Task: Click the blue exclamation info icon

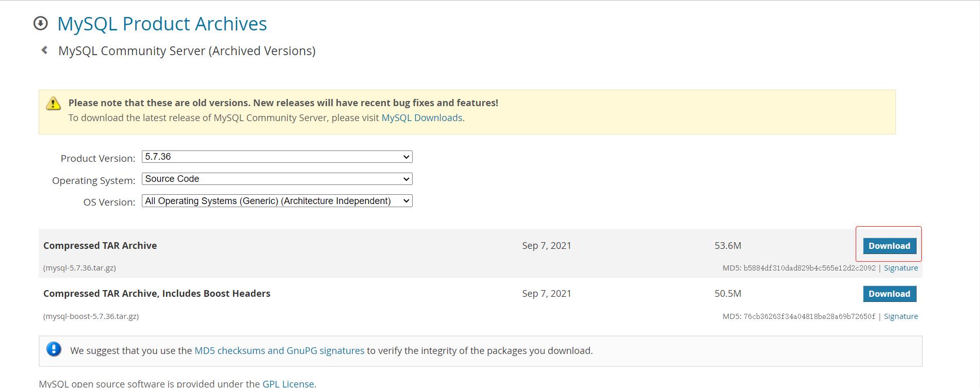Action: [x=54, y=349]
